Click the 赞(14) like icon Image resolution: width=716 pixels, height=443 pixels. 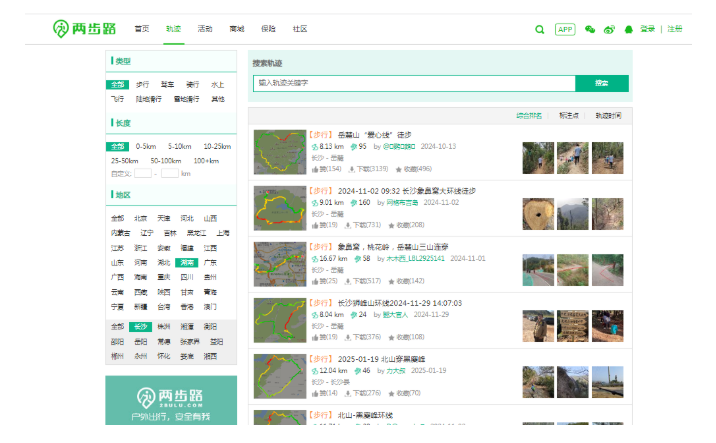[315, 394]
